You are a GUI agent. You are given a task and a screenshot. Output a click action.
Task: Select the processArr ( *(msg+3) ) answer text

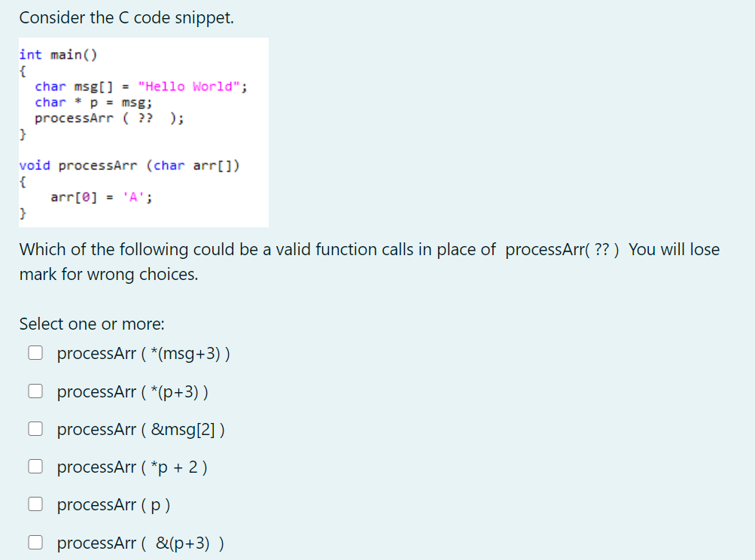pyautogui.click(x=143, y=353)
